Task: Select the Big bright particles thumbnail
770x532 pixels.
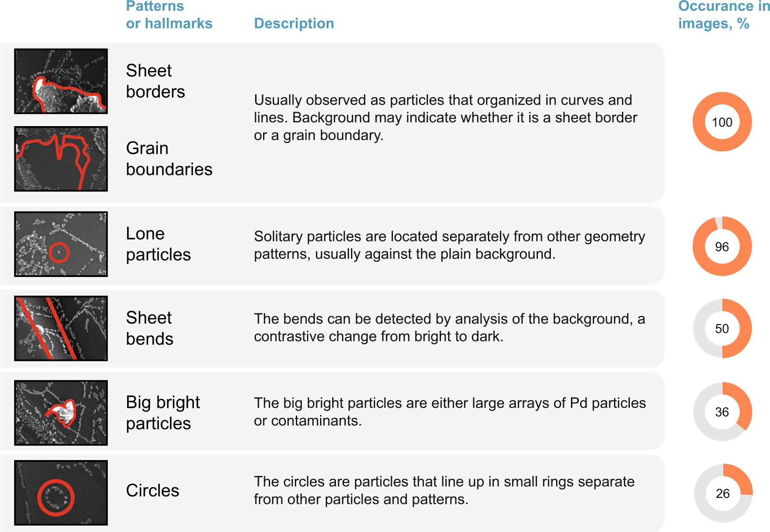Action: click(x=61, y=413)
